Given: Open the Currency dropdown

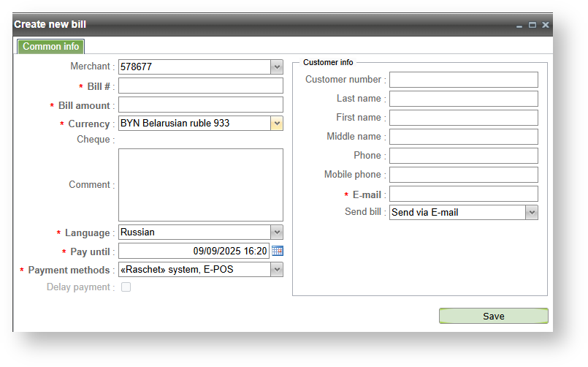Looking at the screenshot, I should [x=277, y=124].
